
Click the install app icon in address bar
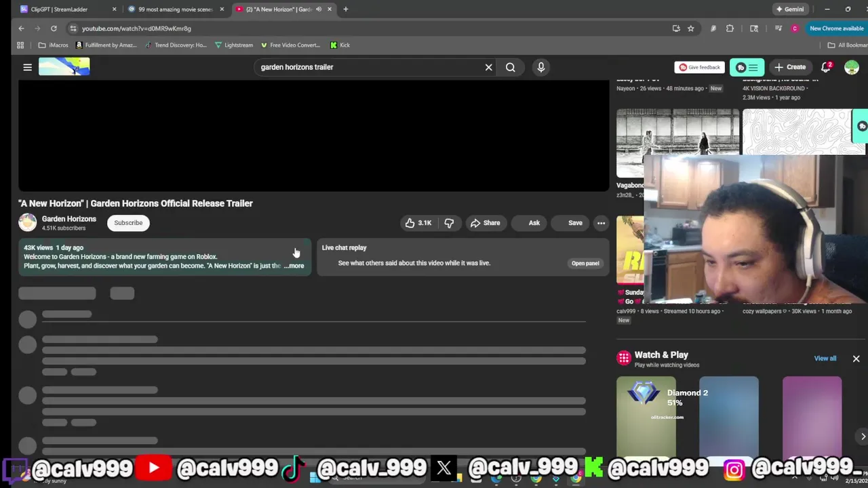pyautogui.click(x=676, y=28)
